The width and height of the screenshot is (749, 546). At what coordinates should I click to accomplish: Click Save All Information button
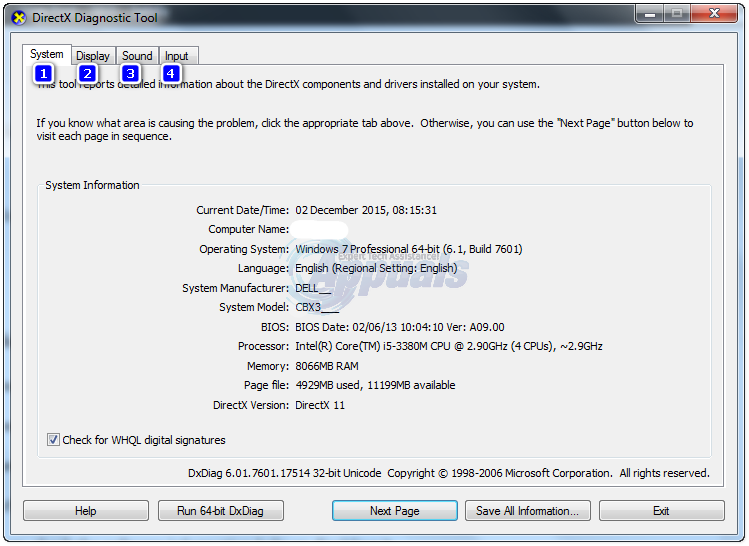(x=527, y=511)
